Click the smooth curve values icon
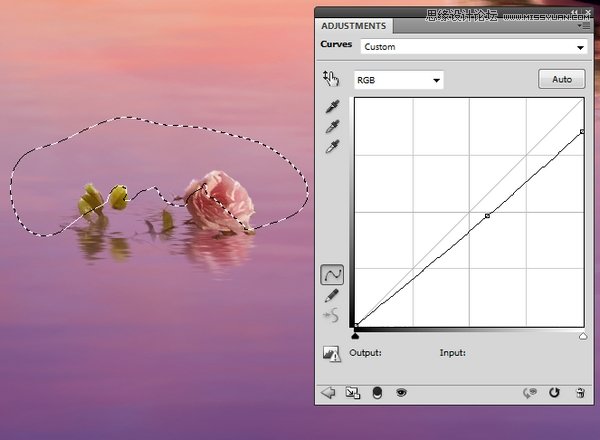600x440 pixels. click(x=331, y=316)
